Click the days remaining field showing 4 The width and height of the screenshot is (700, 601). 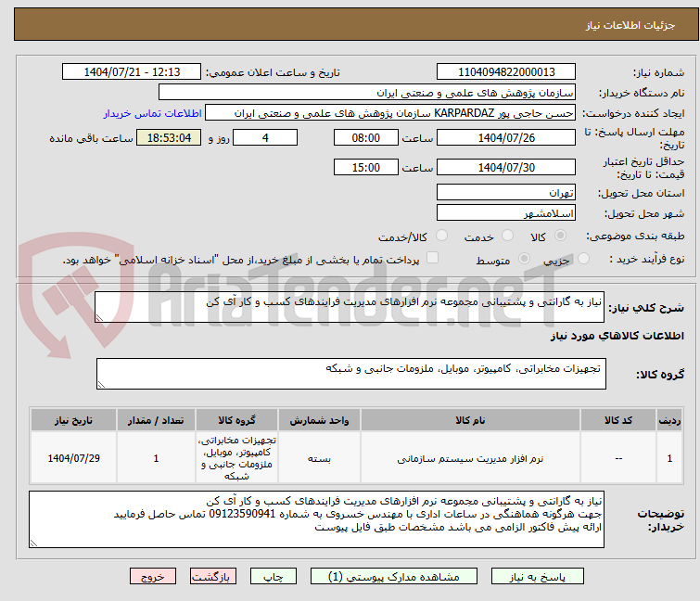265,137
